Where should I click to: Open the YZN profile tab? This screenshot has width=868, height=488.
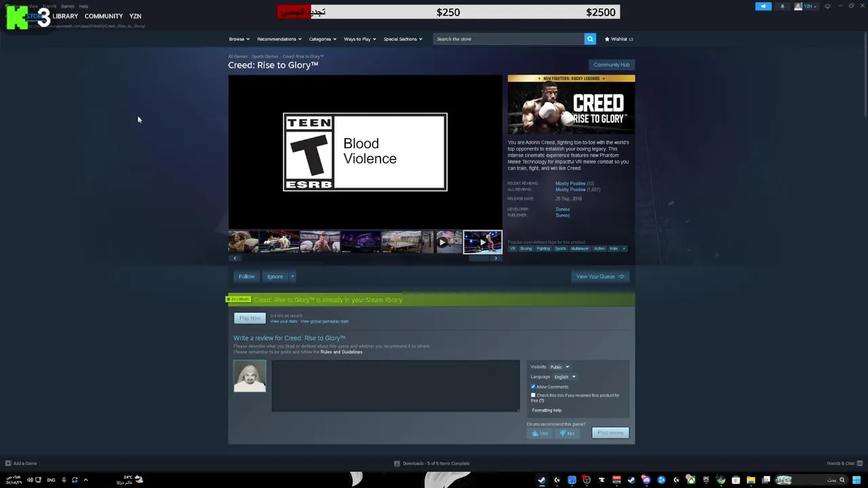tap(135, 16)
